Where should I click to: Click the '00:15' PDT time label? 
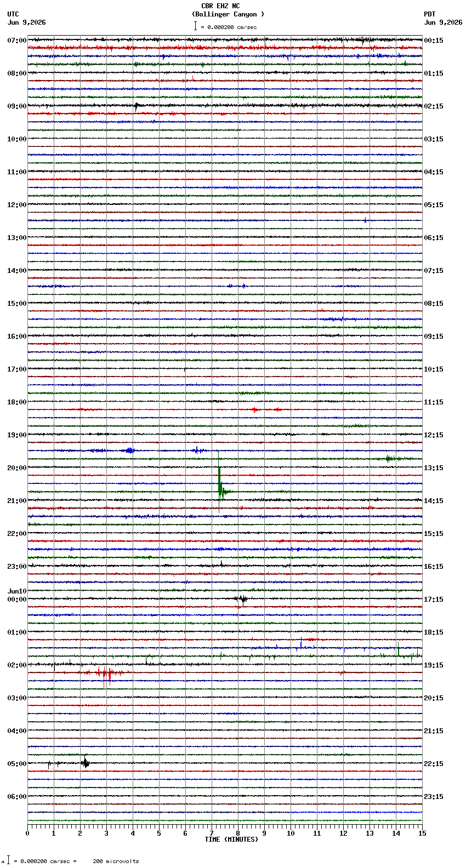(x=434, y=41)
